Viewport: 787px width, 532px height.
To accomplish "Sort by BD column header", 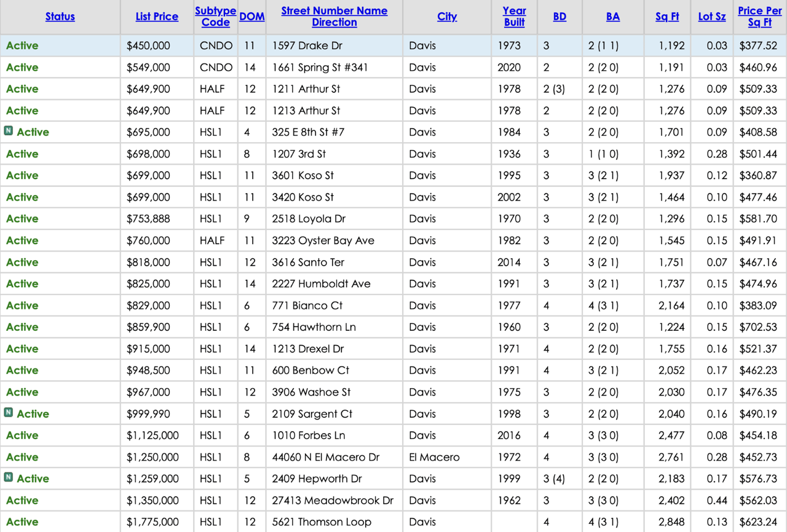I will (560, 17).
